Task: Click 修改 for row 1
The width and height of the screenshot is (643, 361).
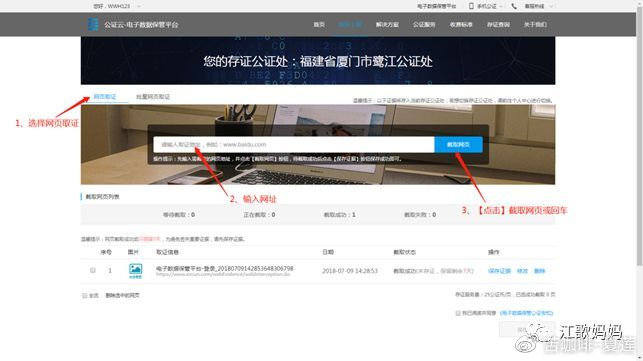Action: point(522,271)
